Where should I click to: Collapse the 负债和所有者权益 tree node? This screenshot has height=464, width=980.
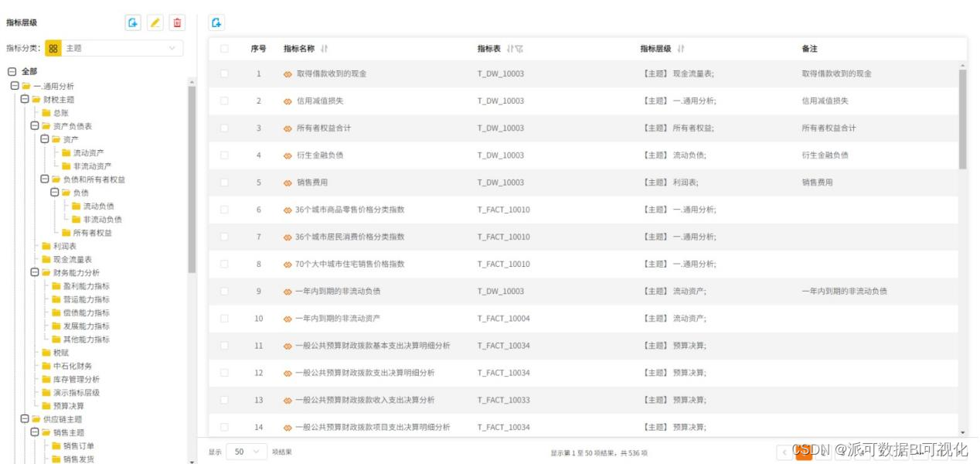(45, 179)
